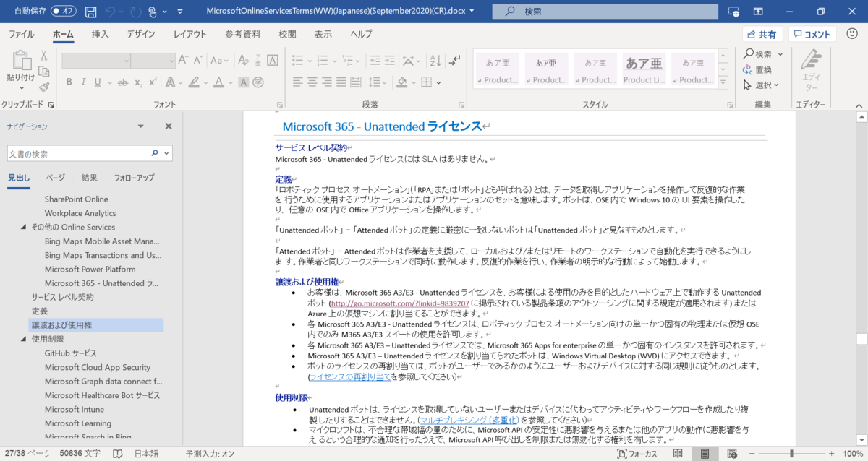Zoom in with the plus icon

pos(833,453)
